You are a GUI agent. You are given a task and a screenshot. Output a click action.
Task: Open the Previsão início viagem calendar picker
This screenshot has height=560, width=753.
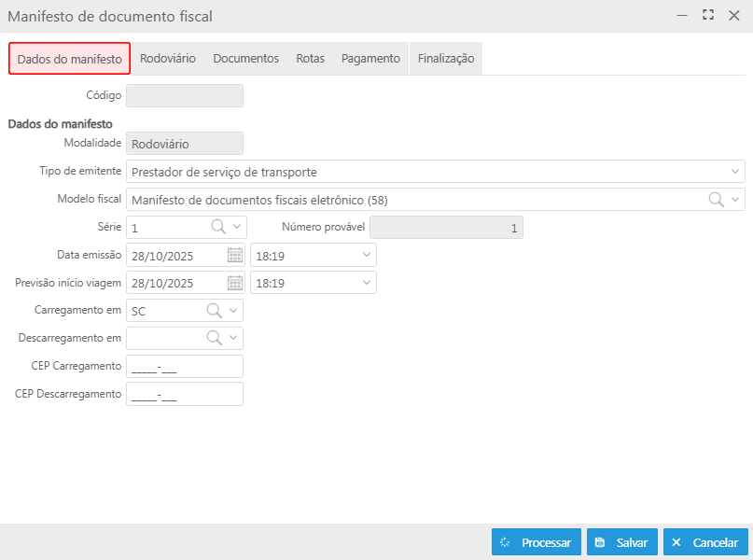point(235,283)
